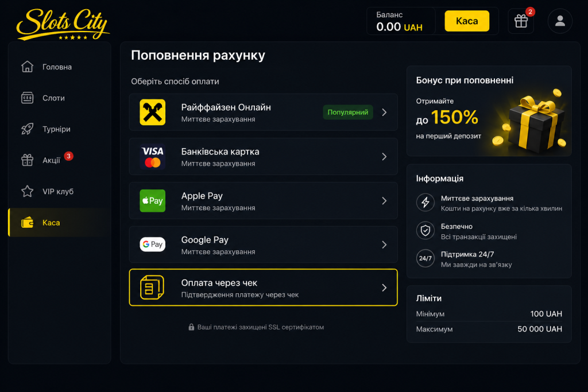
Task: Click the Google Pay logo icon
Action: click(153, 244)
